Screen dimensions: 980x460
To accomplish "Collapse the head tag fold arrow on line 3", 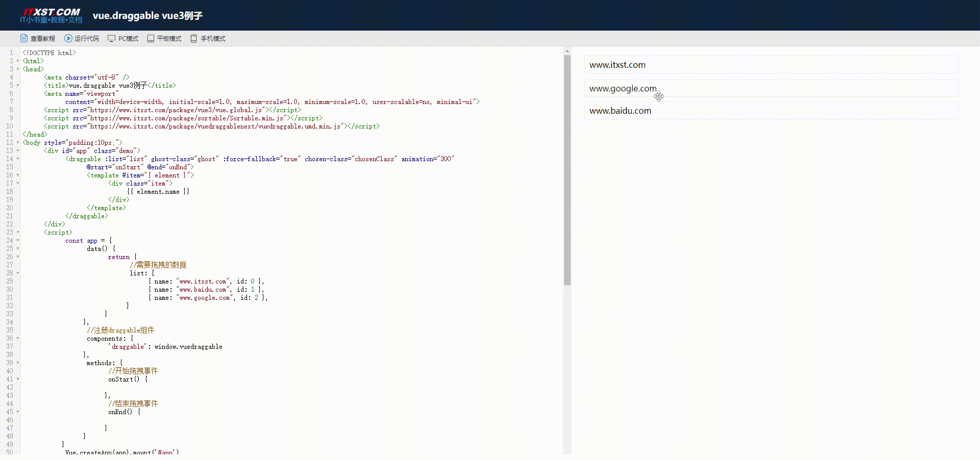I will point(18,69).
